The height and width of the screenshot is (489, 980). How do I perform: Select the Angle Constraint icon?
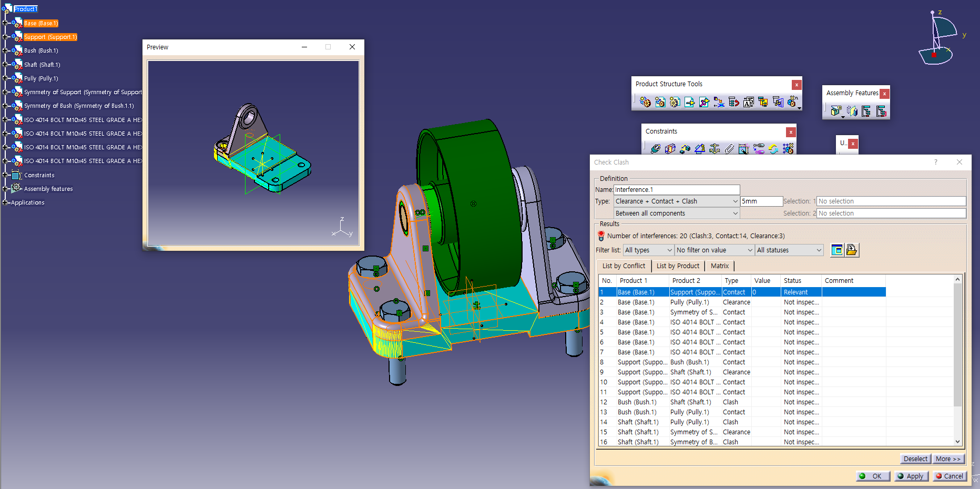(699, 149)
